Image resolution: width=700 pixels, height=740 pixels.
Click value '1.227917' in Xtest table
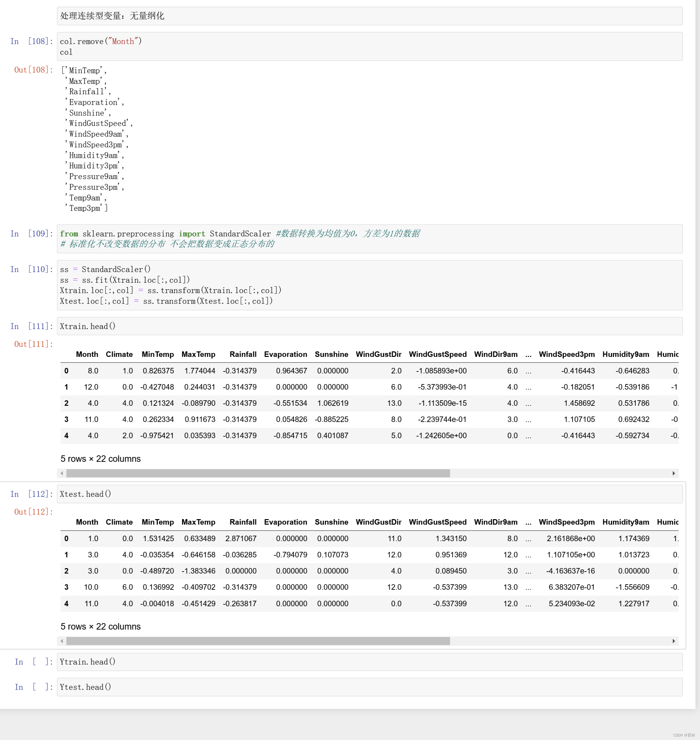634,603
